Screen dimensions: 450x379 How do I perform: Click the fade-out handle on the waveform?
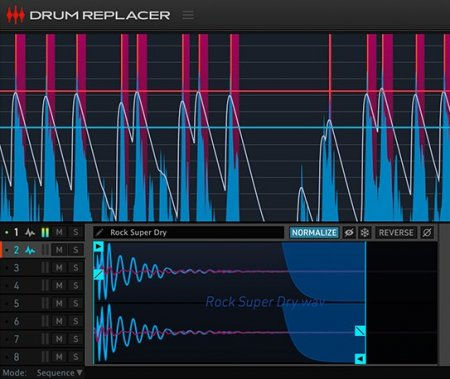pos(360,331)
